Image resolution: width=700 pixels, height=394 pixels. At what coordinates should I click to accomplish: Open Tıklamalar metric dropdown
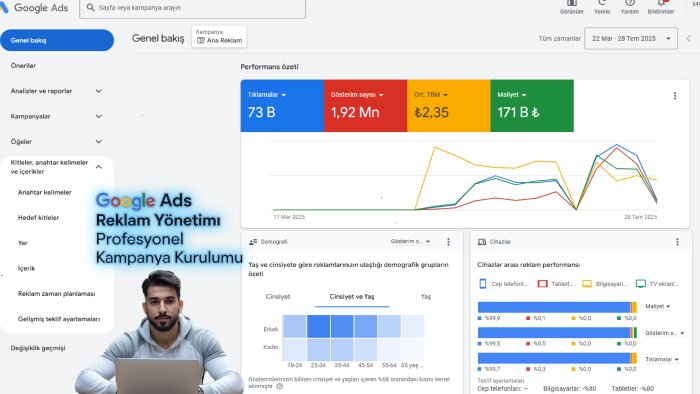[267, 95]
